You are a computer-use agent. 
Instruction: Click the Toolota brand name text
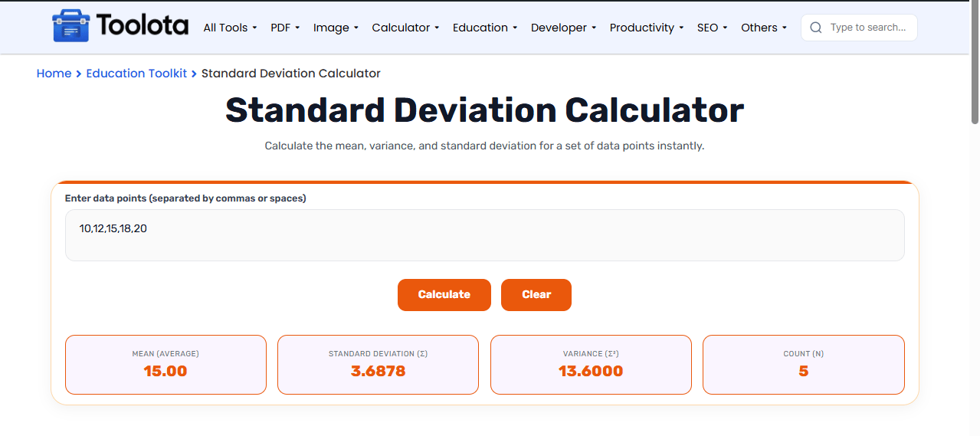click(x=143, y=25)
